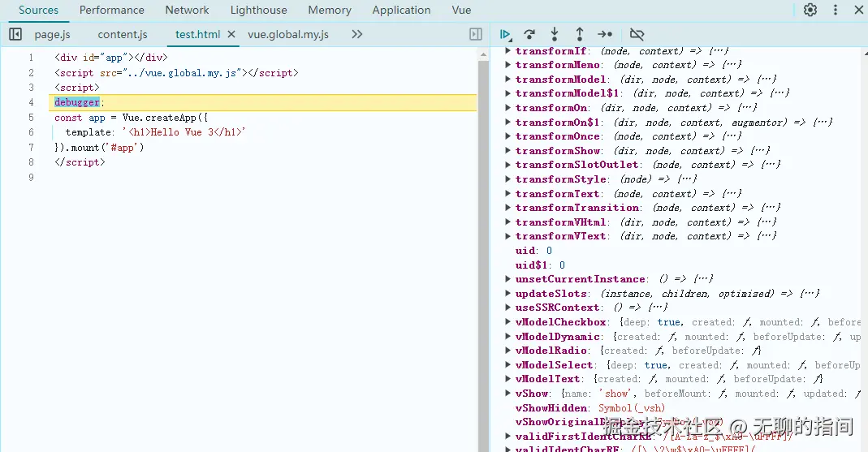Open the vue.global.my.js file tab
The width and height of the screenshot is (868, 452).
point(288,34)
